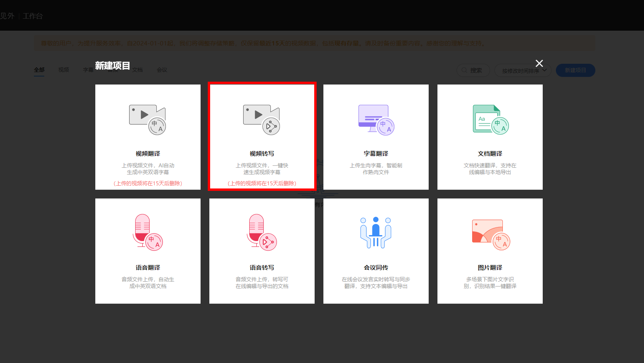Screen dimensions: 644x363
Task: Switch to the 会议 tab
Action: point(162,70)
